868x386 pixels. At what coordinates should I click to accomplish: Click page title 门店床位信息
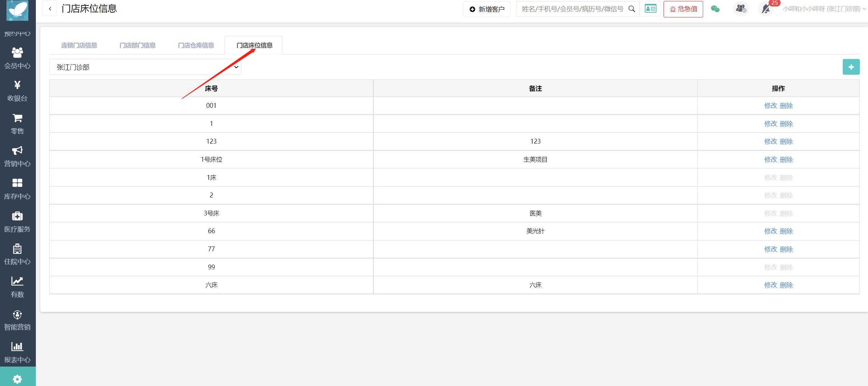(89, 9)
